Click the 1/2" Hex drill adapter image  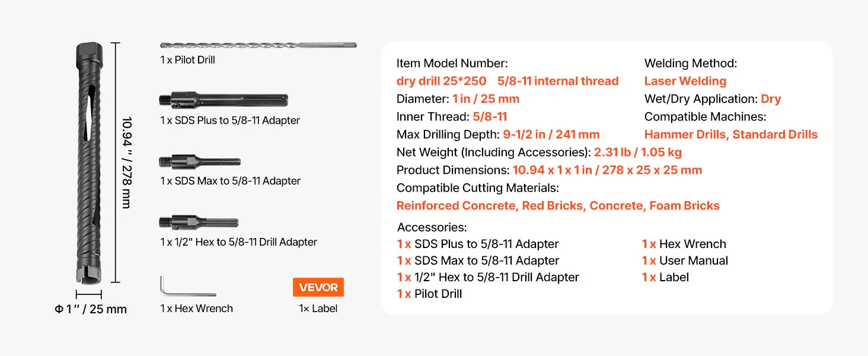pos(199,223)
